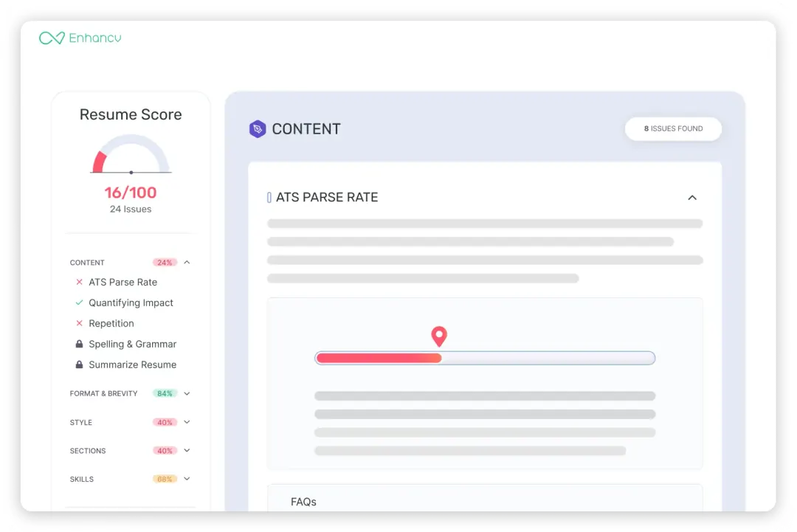Collapse the ATS Parse Rate section chevron
Viewport: 797px width, 532px height.
pyautogui.click(x=692, y=198)
